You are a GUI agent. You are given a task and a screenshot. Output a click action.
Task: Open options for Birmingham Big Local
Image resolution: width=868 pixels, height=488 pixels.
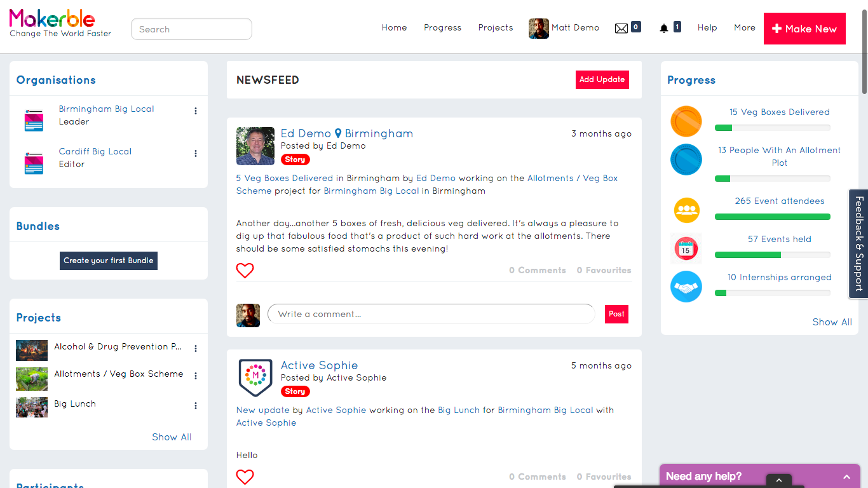(x=196, y=111)
